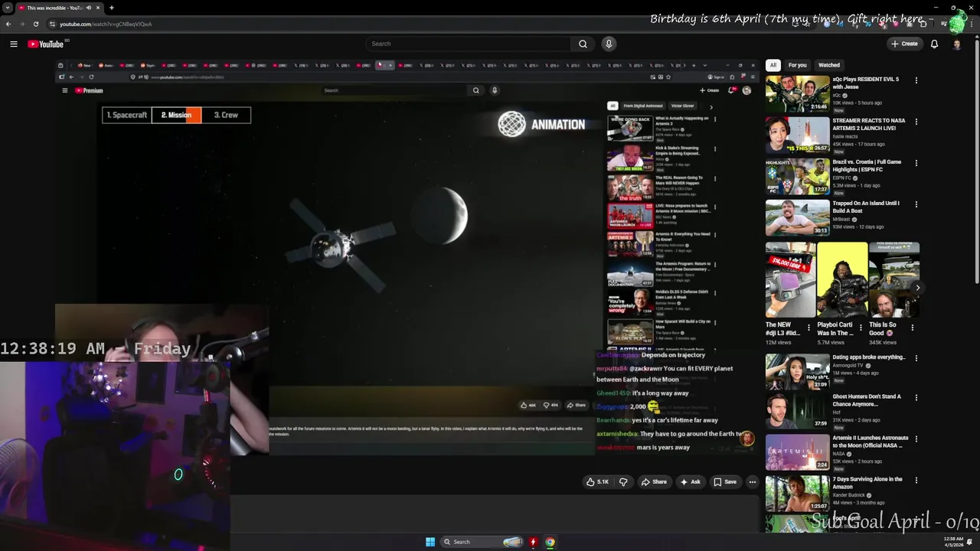The width and height of the screenshot is (980, 551).
Task: Open options for Dating apps broke everything video
Action: 916,358
